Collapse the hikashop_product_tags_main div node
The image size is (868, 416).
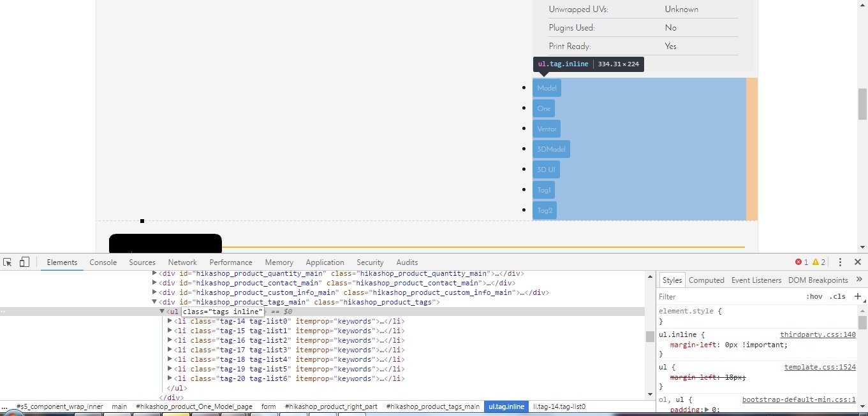(154, 302)
